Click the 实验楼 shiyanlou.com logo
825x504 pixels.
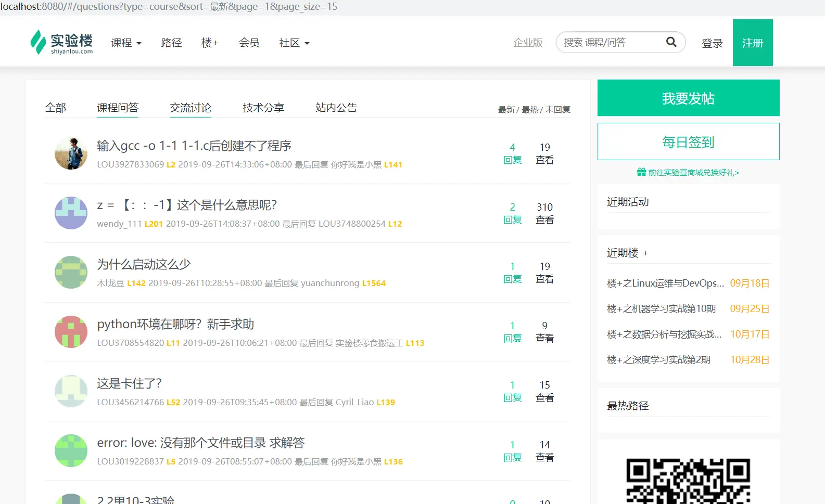point(61,43)
